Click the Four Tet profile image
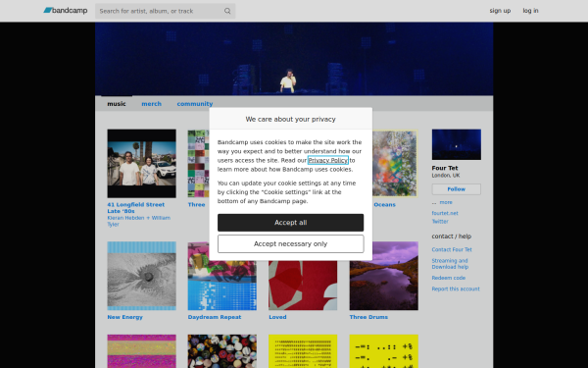The height and width of the screenshot is (368, 588). [x=456, y=144]
